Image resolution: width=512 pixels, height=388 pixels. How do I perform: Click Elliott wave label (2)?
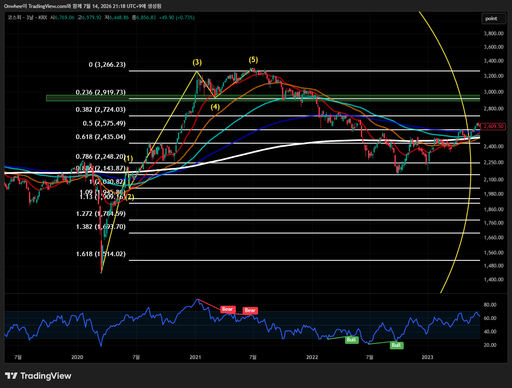click(x=130, y=197)
